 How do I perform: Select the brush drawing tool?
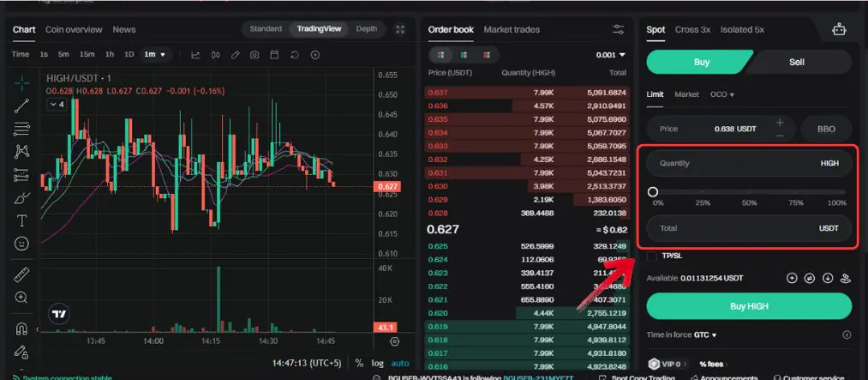click(21, 198)
